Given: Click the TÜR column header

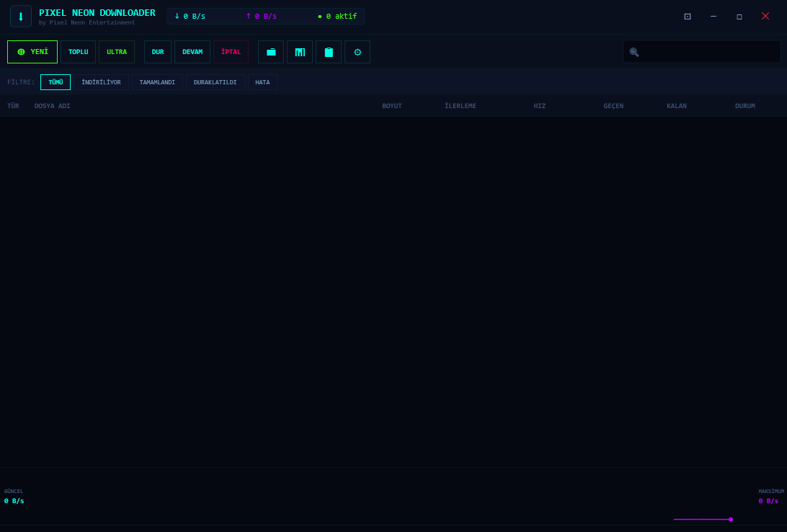Looking at the screenshot, I should click(13, 106).
